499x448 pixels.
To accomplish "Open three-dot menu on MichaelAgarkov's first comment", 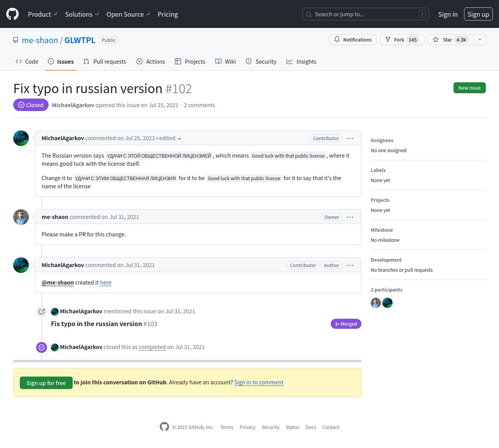I will pyautogui.click(x=350, y=138).
